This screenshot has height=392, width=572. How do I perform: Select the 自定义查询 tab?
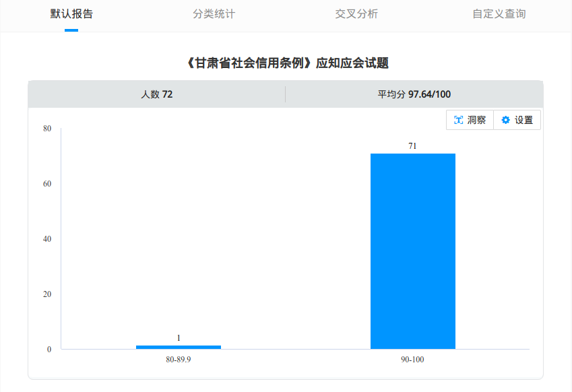[499, 13]
